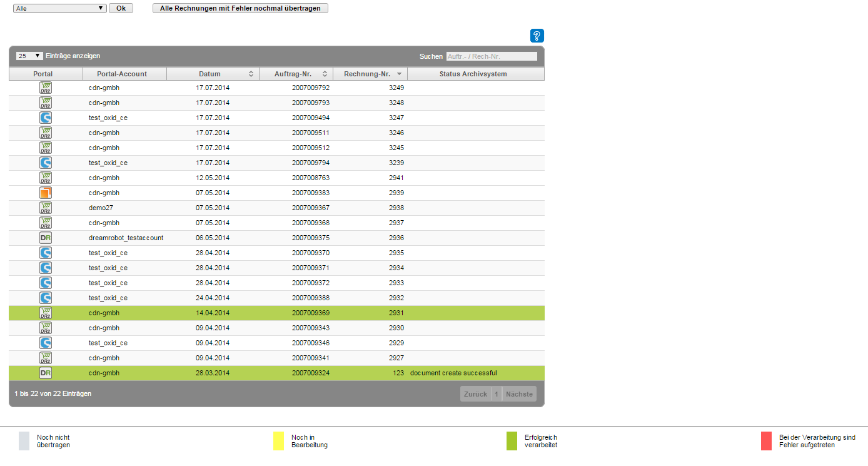This screenshot has height=466, width=868.
Task: Click invoice number 2930
Action: (396, 328)
